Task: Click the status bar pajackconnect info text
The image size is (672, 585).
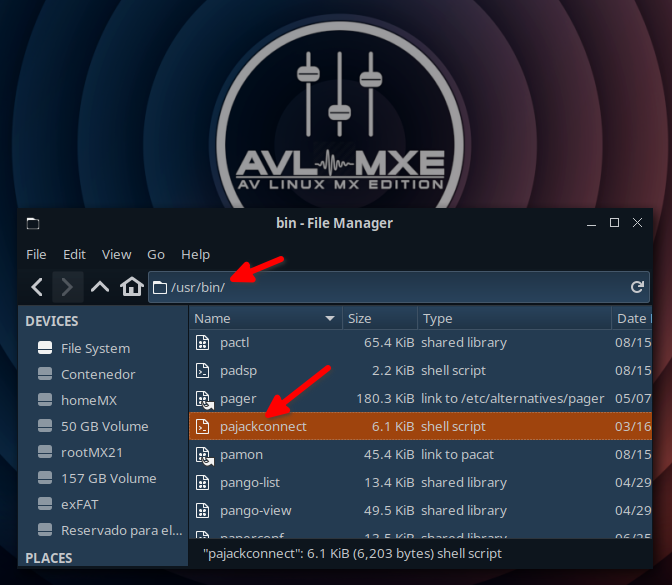Action: click(x=352, y=554)
